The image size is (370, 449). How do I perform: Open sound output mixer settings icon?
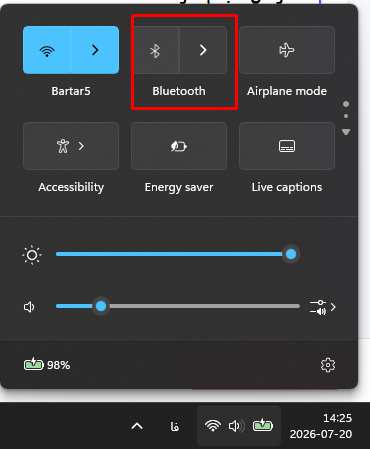click(322, 307)
